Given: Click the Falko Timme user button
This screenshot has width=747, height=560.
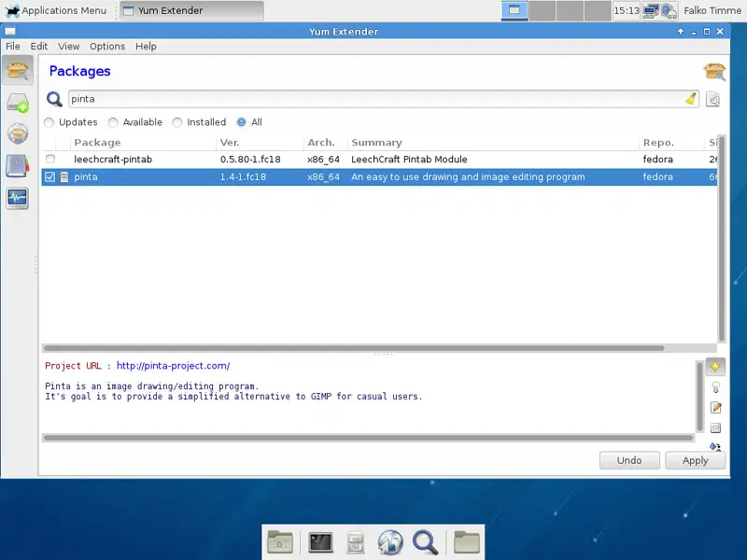Looking at the screenshot, I should tap(712, 10).
